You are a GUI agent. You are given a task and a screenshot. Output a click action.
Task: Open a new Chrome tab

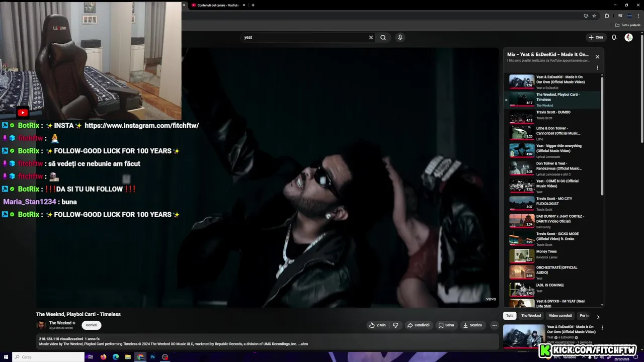[x=253, y=5]
